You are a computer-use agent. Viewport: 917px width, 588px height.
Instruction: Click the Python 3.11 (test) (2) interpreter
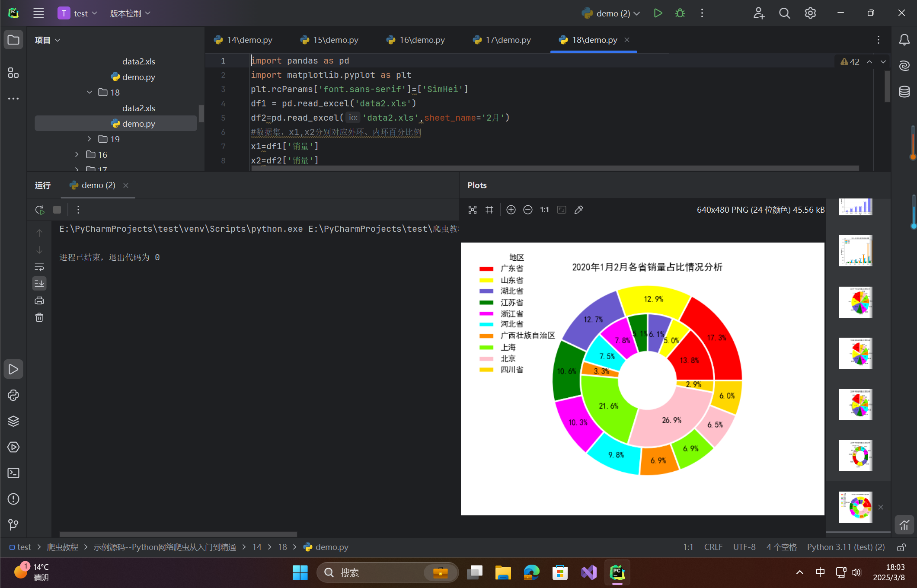point(846,547)
